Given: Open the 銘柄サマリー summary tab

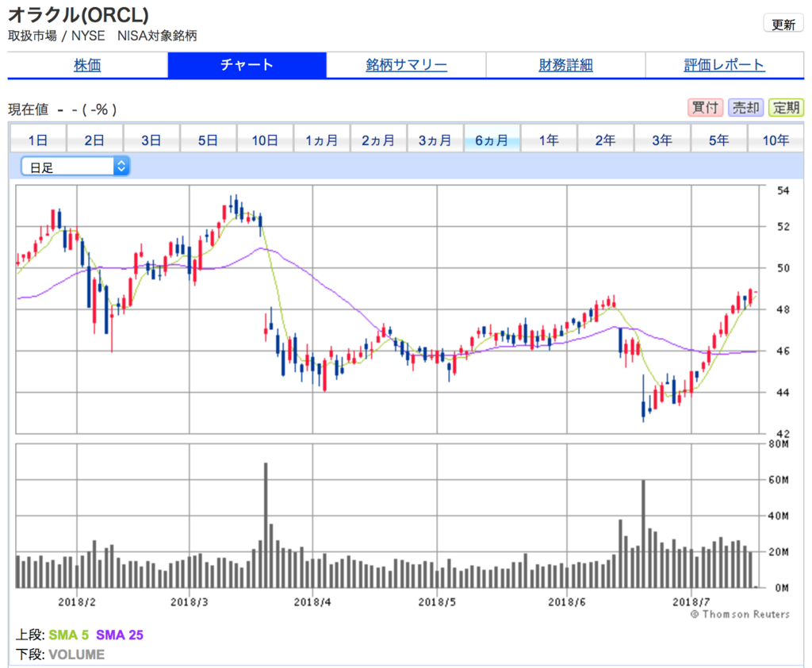Looking at the screenshot, I should click(x=406, y=66).
